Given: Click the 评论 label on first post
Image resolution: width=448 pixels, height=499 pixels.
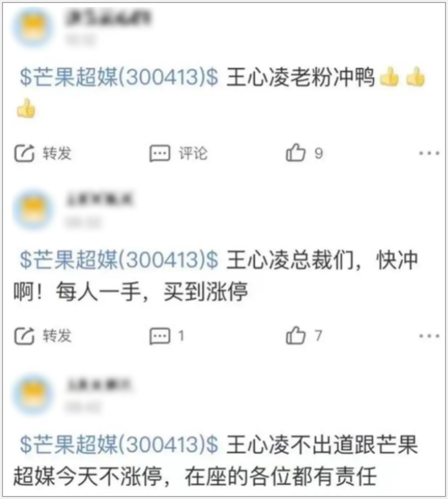Looking at the screenshot, I should click(193, 154).
